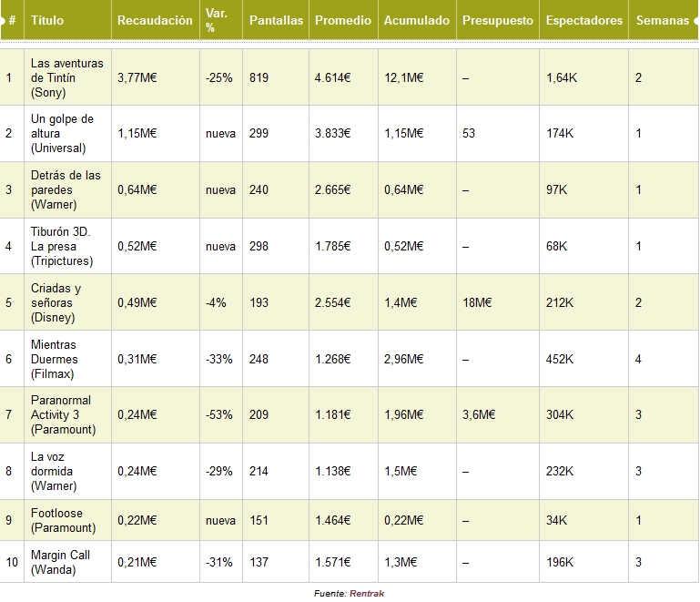This screenshot has width=700, height=602.
Task: Click the 18M€ presupuesto value
Action: coord(477,302)
